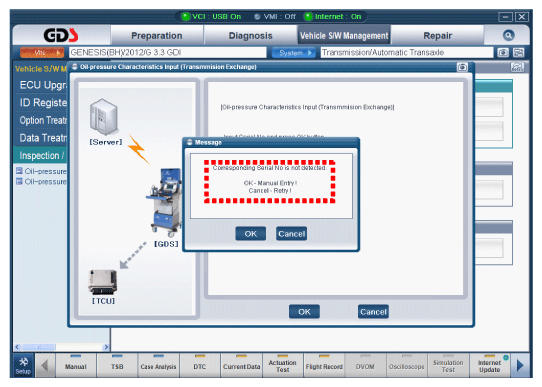Click the Vehicle S/W M sidebar header
Screen dimensions: 542x387
(40, 68)
